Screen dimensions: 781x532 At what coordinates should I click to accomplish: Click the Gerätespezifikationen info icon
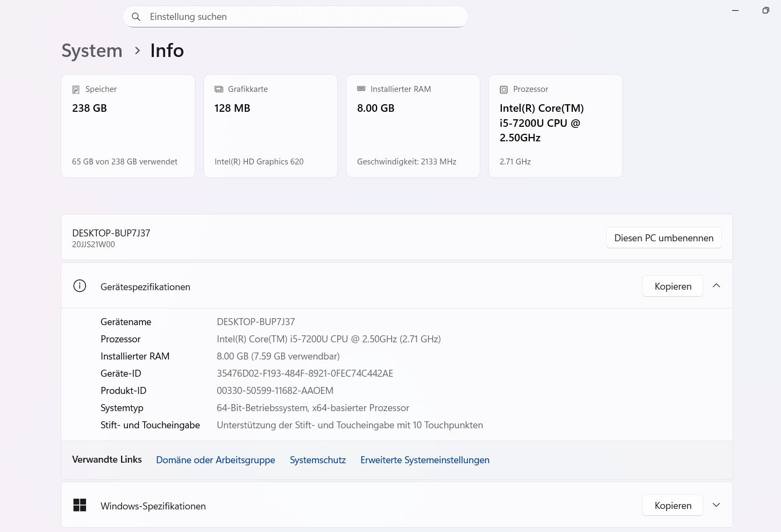click(x=80, y=286)
